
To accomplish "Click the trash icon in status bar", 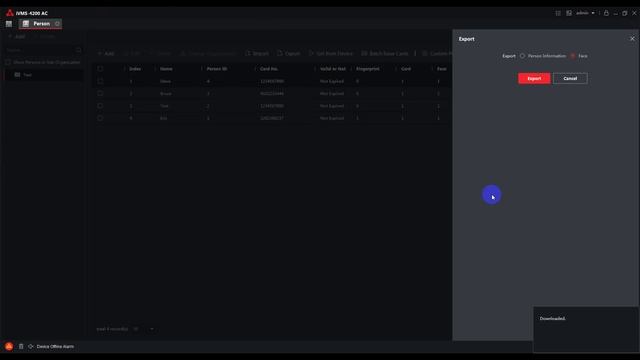I will tap(21, 347).
